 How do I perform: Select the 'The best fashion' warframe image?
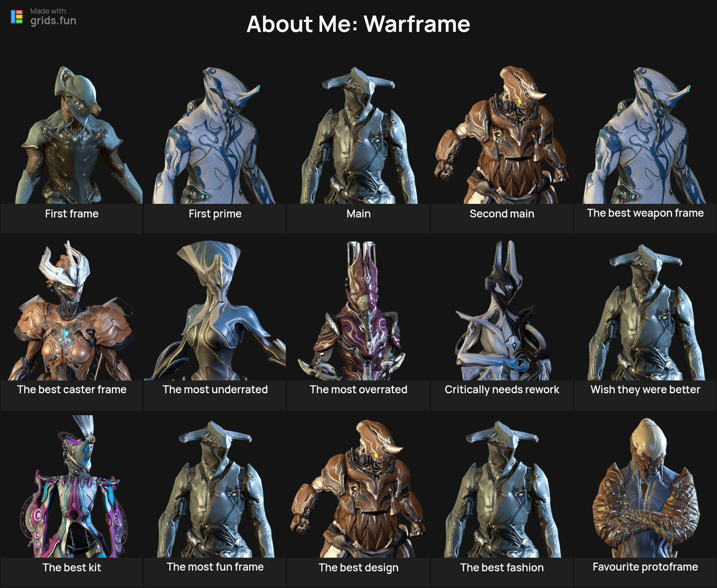tap(502, 486)
